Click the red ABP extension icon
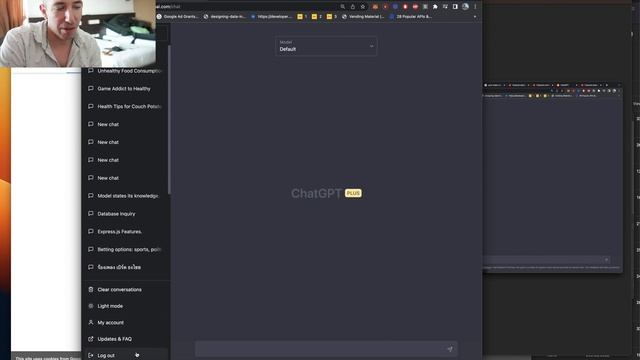The height and width of the screenshot is (360, 640). 415,7
